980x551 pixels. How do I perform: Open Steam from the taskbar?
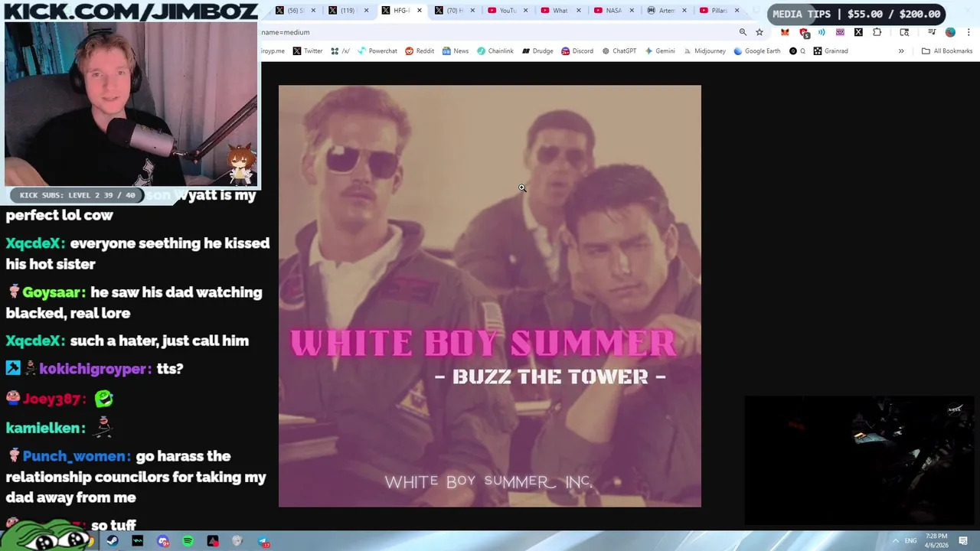(x=113, y=541)
